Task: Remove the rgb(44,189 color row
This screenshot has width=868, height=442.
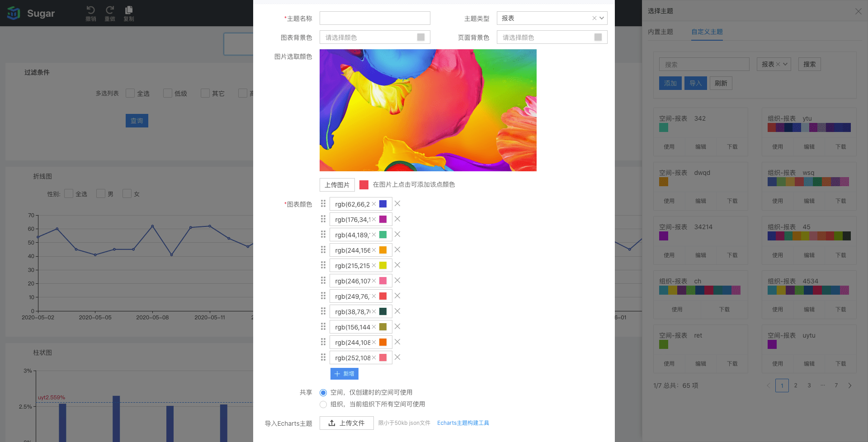Action: 397,234
